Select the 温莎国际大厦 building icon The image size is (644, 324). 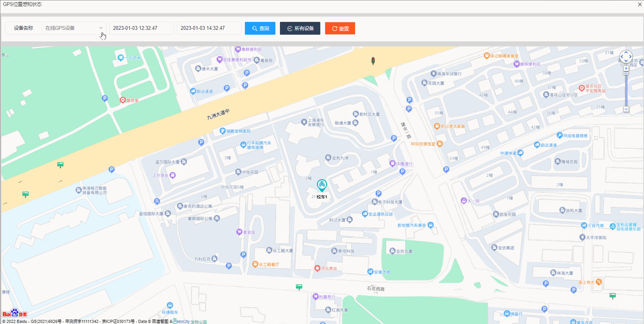tap(184, 162)
